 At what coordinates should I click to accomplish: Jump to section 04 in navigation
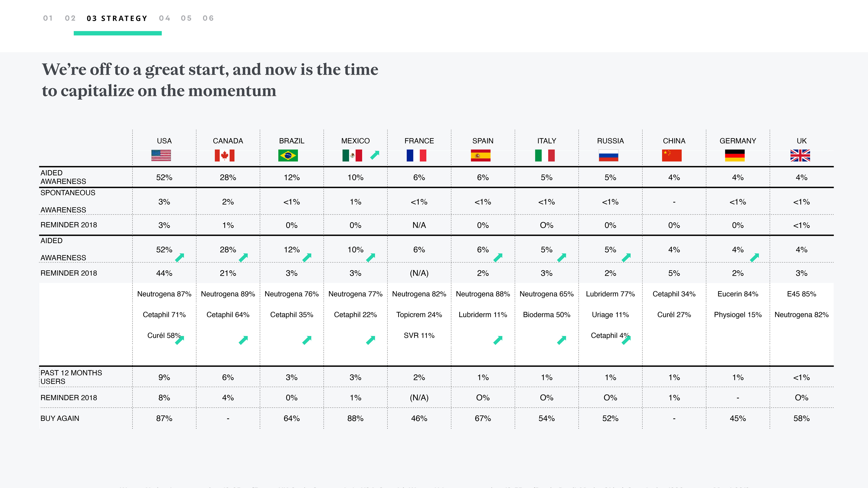coord(165,18)
